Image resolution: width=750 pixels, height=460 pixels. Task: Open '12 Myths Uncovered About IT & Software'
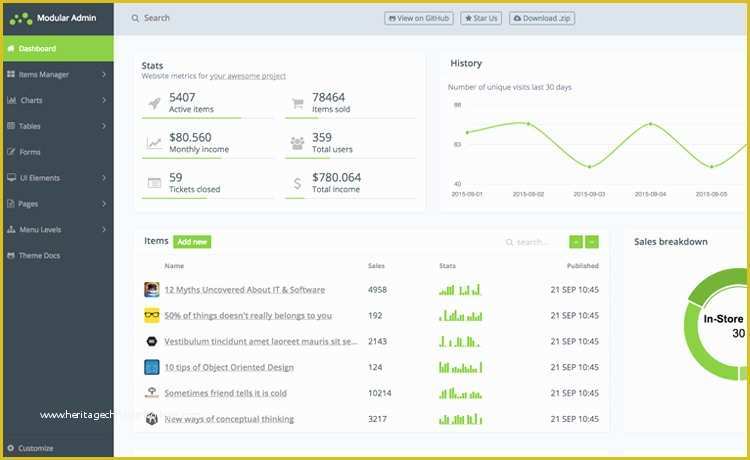pos(244,290)
